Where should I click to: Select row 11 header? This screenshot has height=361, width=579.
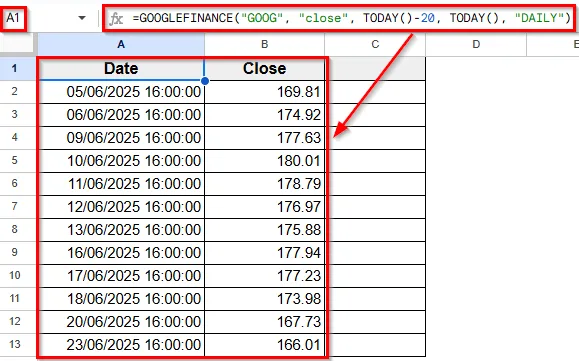pos(14,299)
